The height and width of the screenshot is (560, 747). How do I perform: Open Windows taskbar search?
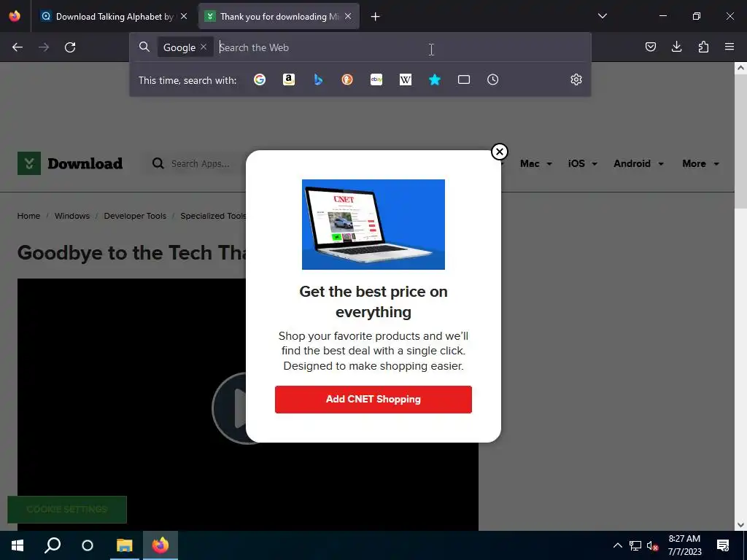[x=53, y=545]
